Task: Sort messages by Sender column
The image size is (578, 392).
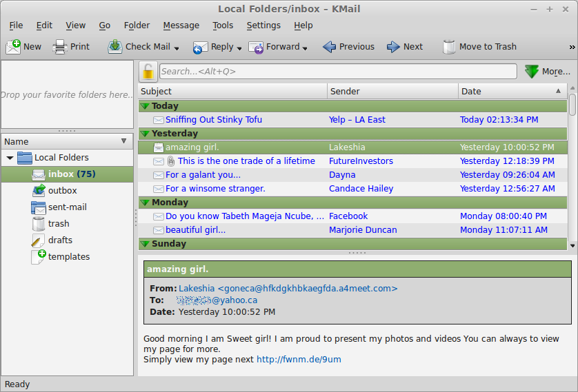Action: (x=392, y=91)
